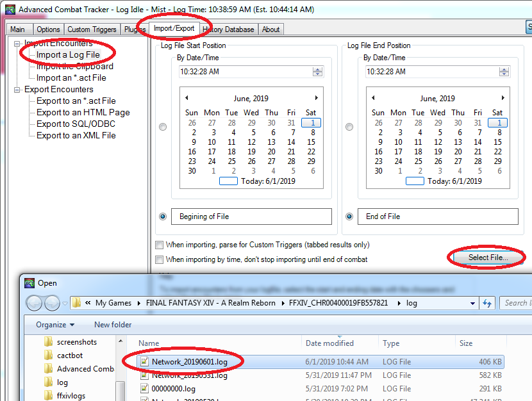
Task: Adjust the start time spinner
Action: click(317, 72)
